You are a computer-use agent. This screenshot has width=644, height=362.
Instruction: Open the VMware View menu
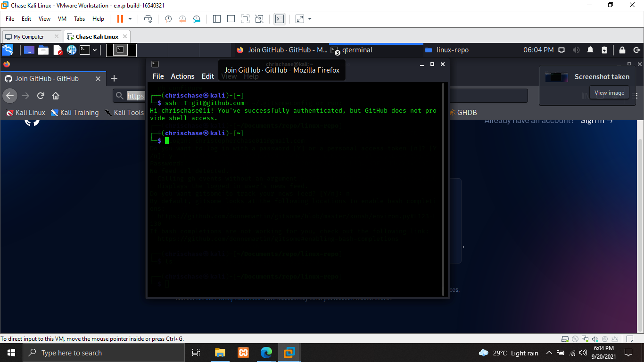pyautogui.click(x=44, y=19)
